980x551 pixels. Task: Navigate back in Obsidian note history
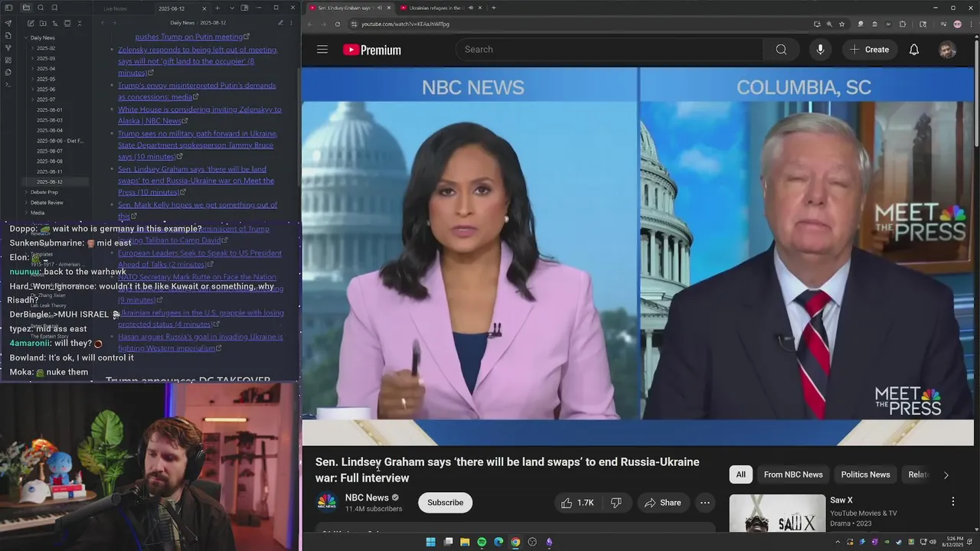(103, 23)
